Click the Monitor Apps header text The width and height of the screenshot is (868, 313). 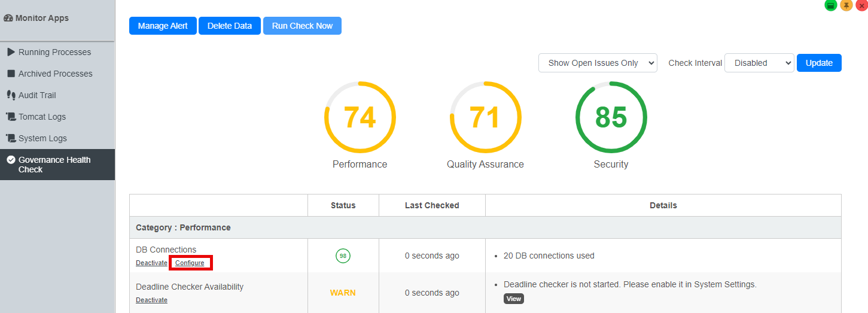(42, 18)
